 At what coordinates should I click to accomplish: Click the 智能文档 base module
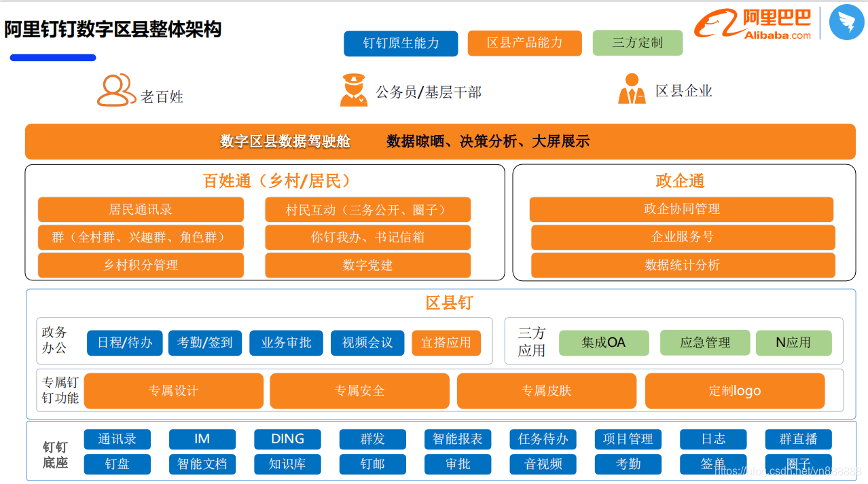(202, 464)
